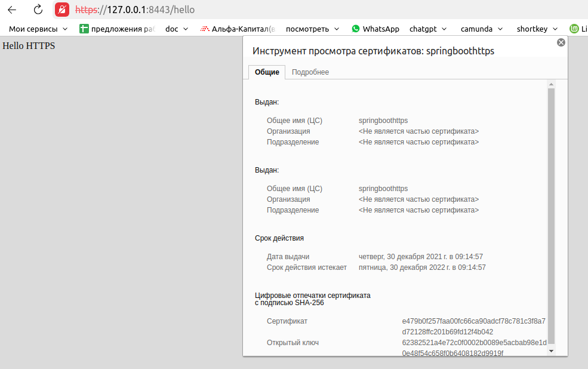The image size is (588, 369).
Task: Click the dialog title Инструмент просмотра сертификатов
Action: coord(374,51)
